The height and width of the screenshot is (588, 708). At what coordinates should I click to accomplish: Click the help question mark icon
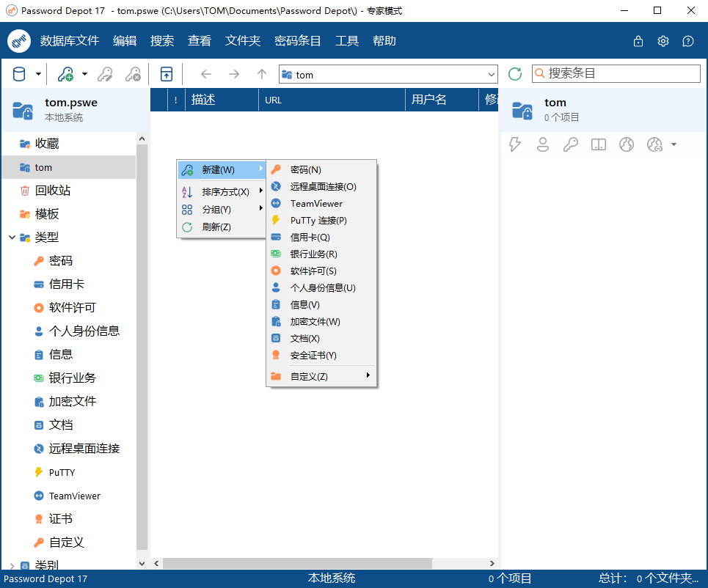687,41
